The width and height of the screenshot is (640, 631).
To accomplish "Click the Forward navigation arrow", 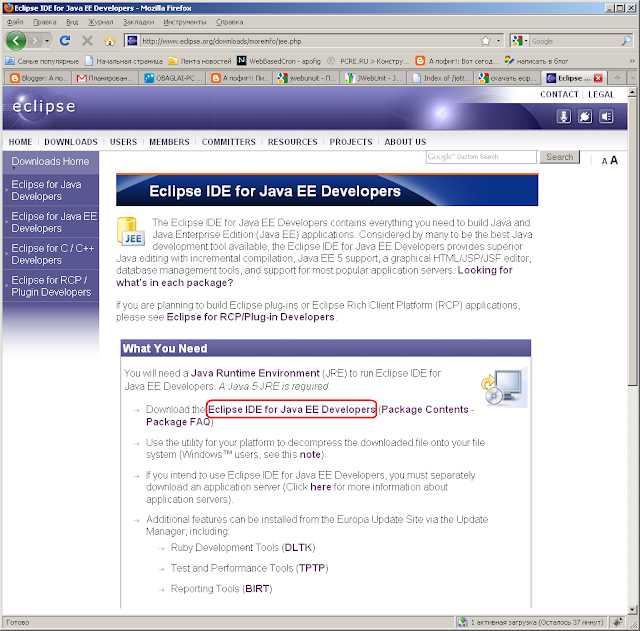I will click(35, 41).
